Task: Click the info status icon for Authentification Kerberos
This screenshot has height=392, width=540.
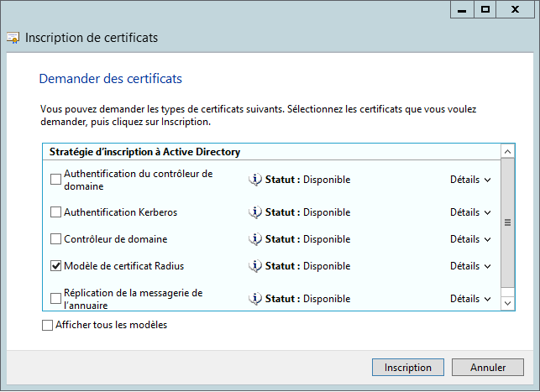Action: coord(255,212)
